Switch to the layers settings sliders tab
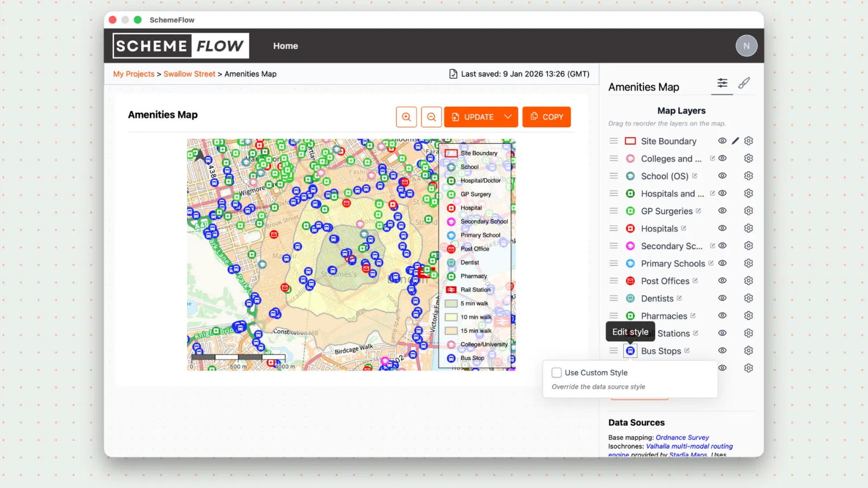This screenshot has height=488, width=868. pos(722,83)
